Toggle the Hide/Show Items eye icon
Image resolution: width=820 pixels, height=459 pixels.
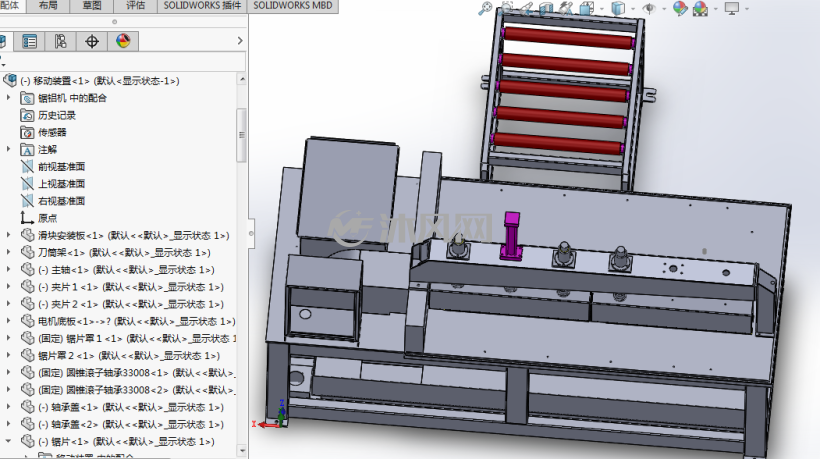649,8
